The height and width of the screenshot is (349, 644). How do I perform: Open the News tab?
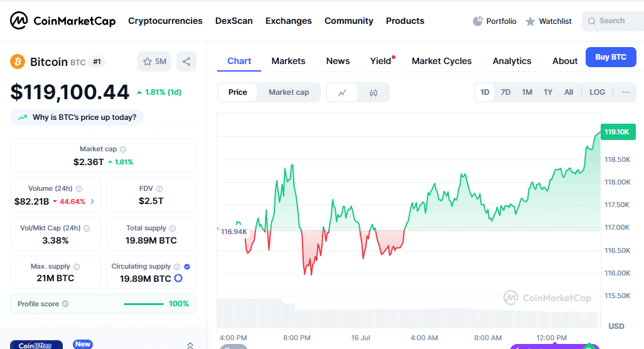click(338, 61)
